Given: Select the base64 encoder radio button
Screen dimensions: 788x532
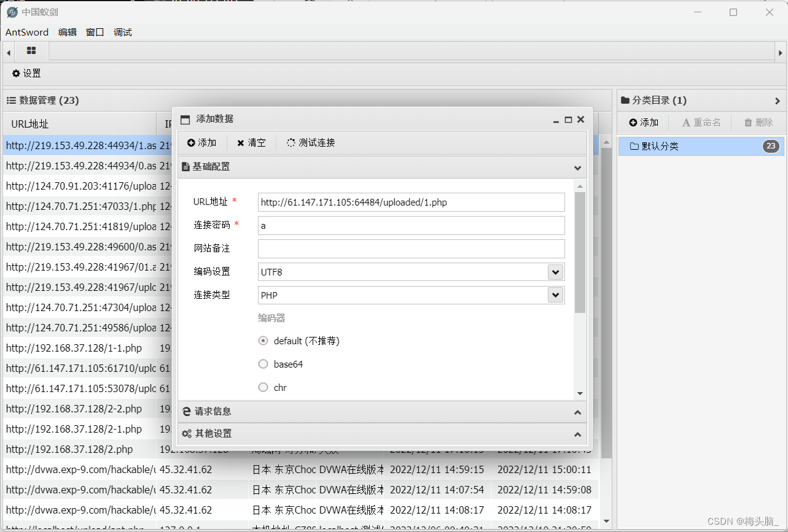Looking at the screenshot, I should pos(263,363).
